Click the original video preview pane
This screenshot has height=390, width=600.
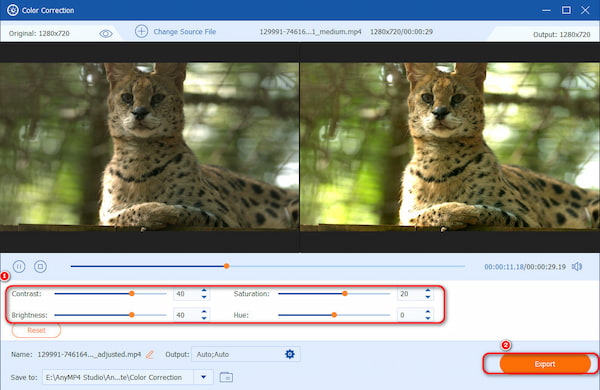pos(149,147)
